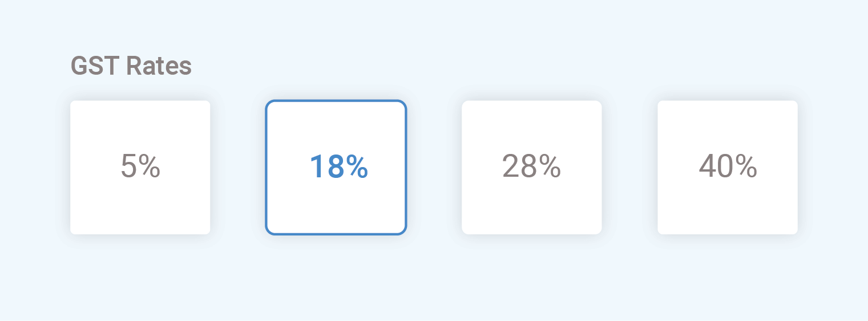Set GST to five percent

(140, 167)
